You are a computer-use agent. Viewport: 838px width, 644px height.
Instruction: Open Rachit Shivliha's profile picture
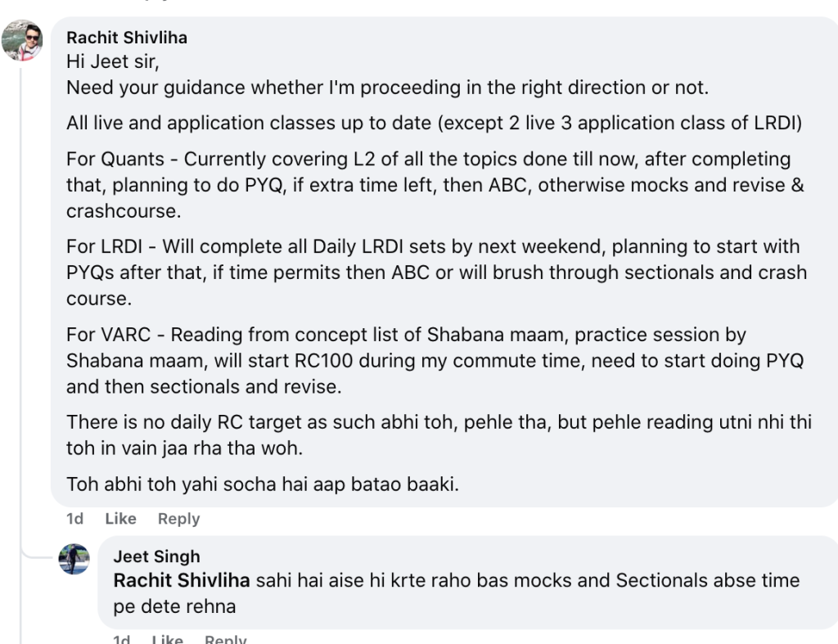click(22, 41)
